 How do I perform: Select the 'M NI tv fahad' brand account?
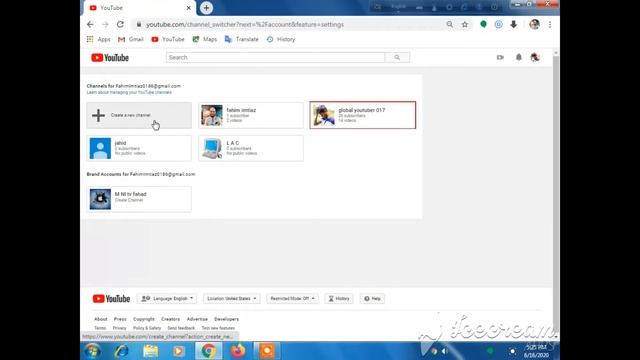(x=139, y=199)
